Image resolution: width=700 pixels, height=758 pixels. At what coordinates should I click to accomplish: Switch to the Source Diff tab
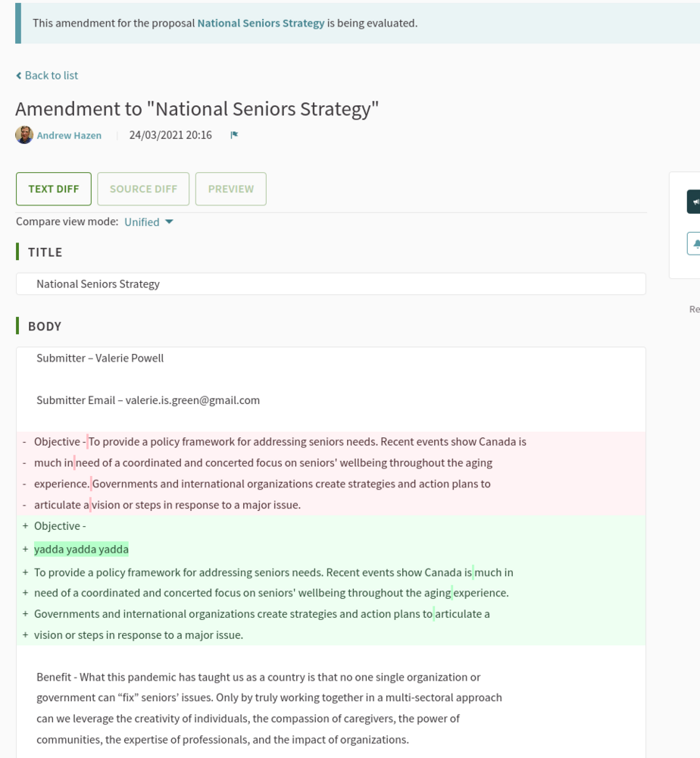(143, 189)
